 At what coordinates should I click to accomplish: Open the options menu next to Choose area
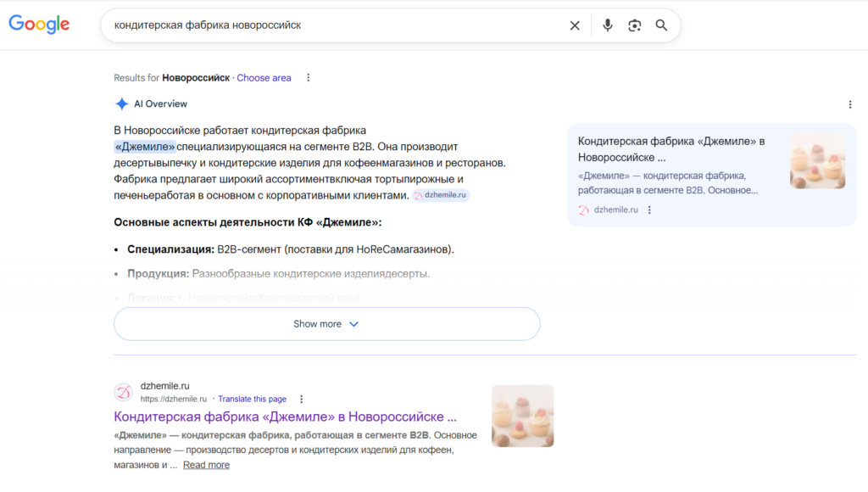(x=309, y=78)
